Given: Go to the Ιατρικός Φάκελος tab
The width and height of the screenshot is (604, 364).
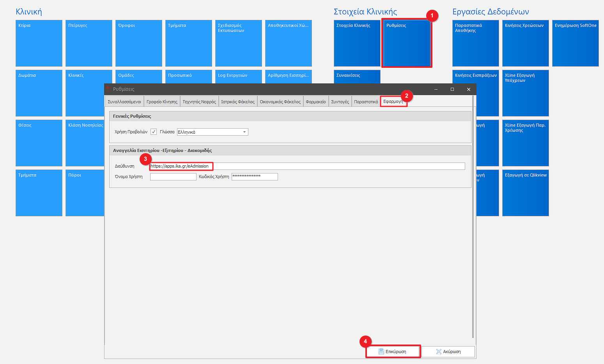Looking at the screenshot, I should 238,102.
